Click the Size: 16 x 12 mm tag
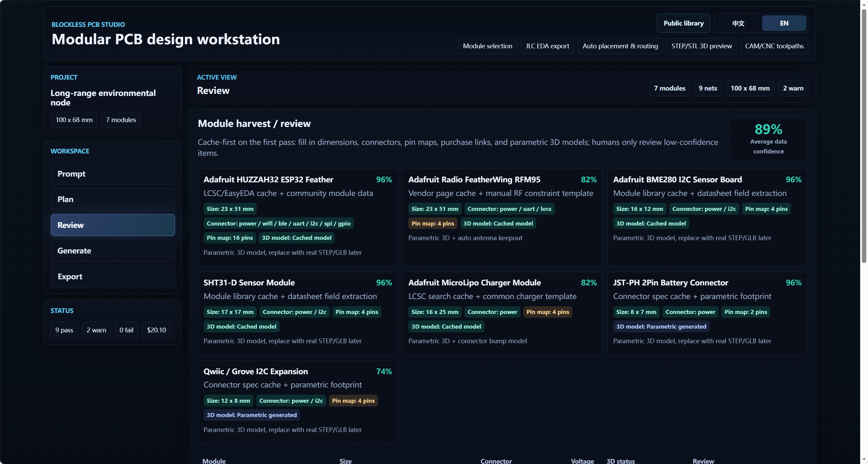The height and width of the screenshot is (464, 868). (x=639, y=209)
